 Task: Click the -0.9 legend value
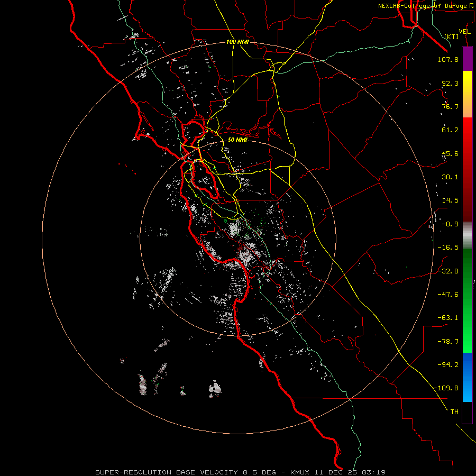pyautogui.click(x=450, y=224)
